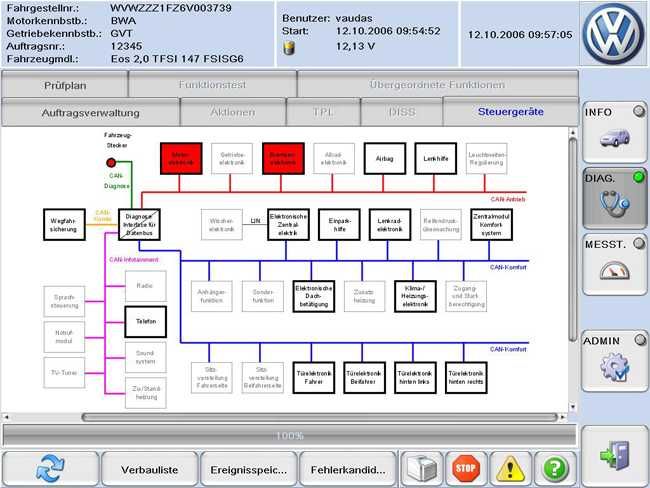Select the Leuchtweiten-Regulierung box
Viewport: 650px width, 488px height.
click(x=486, y=159)
